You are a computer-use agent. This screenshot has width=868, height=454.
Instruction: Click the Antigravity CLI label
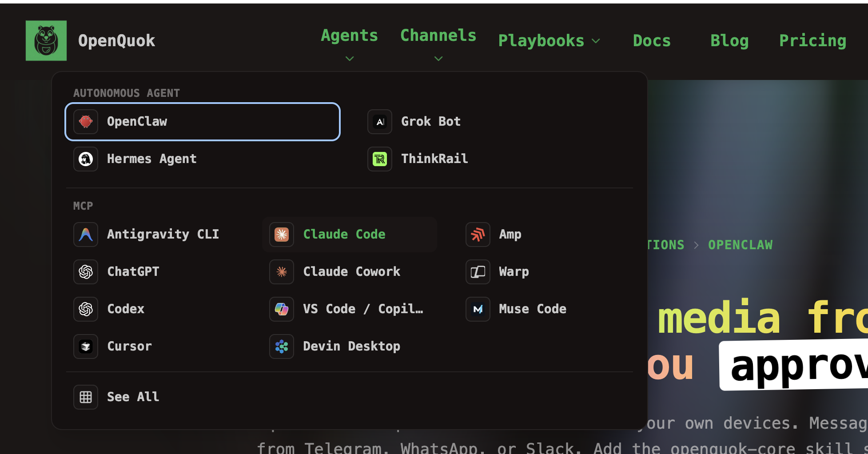163,235
